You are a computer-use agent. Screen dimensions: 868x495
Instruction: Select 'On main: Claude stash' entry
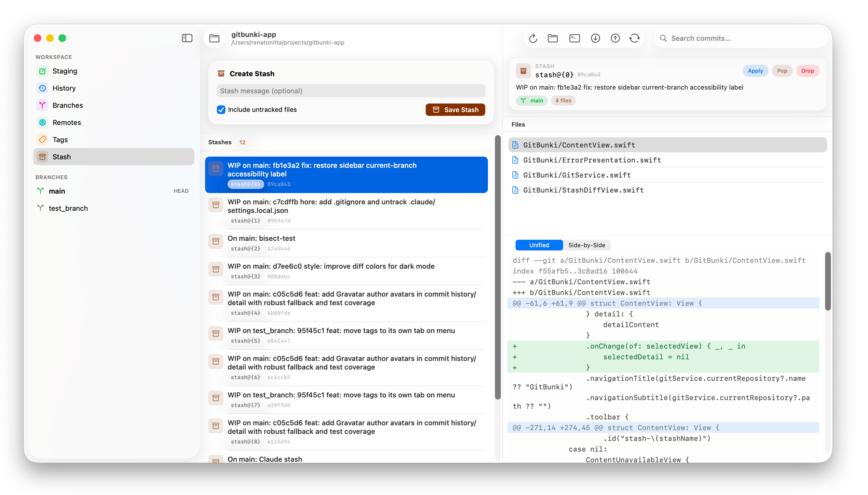coord(346,457)
